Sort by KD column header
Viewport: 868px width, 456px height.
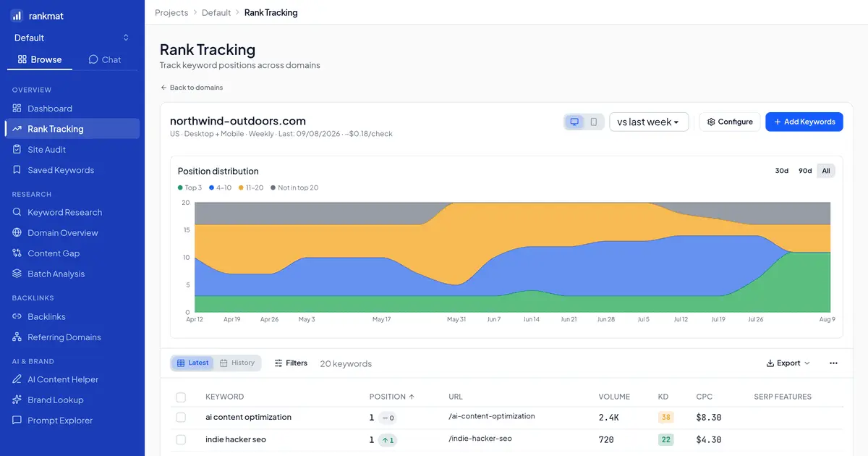pos(663,397)
